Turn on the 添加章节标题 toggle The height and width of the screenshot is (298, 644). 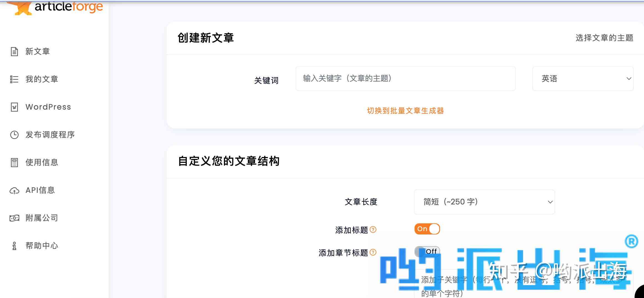point(427,252)
